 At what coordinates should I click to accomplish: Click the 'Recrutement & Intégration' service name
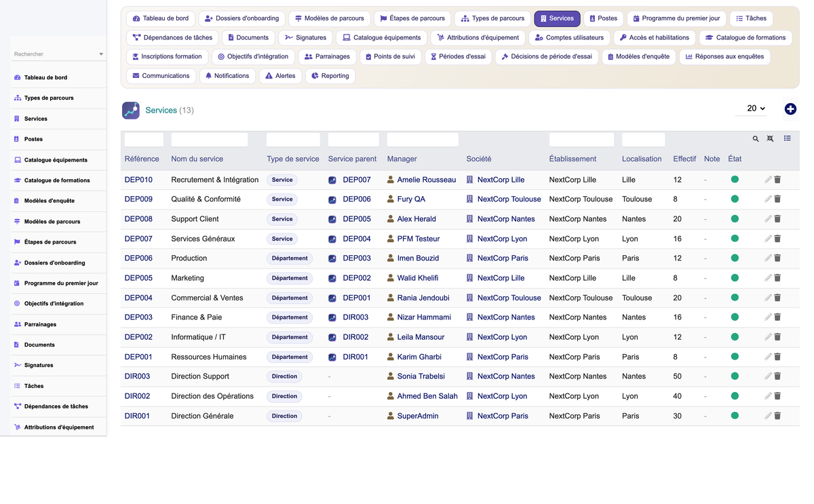[x=215, y=180]
